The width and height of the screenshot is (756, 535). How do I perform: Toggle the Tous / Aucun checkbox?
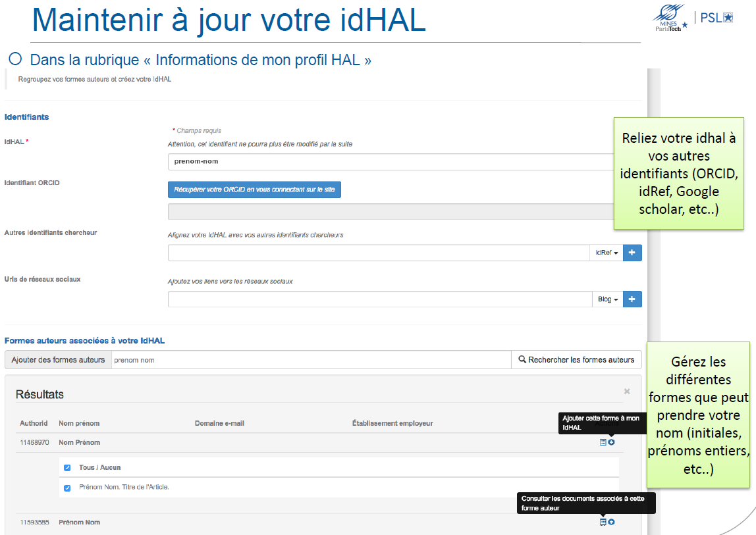point(67,467)
